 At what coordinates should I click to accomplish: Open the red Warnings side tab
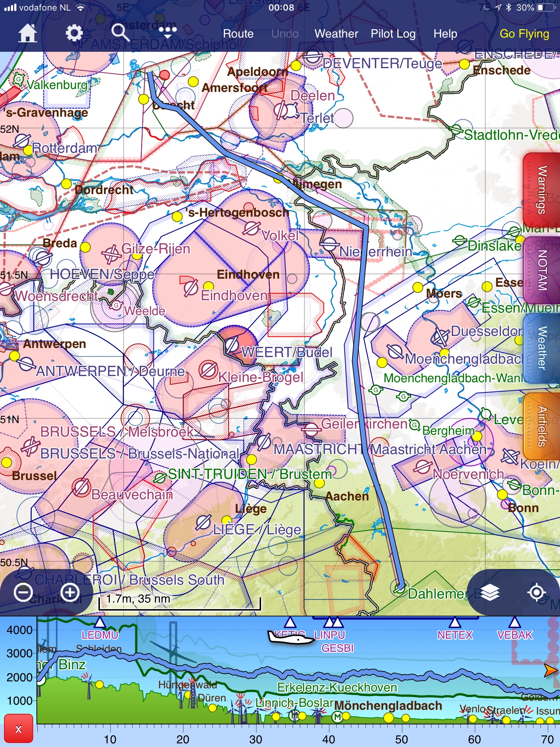click(542, 190)
